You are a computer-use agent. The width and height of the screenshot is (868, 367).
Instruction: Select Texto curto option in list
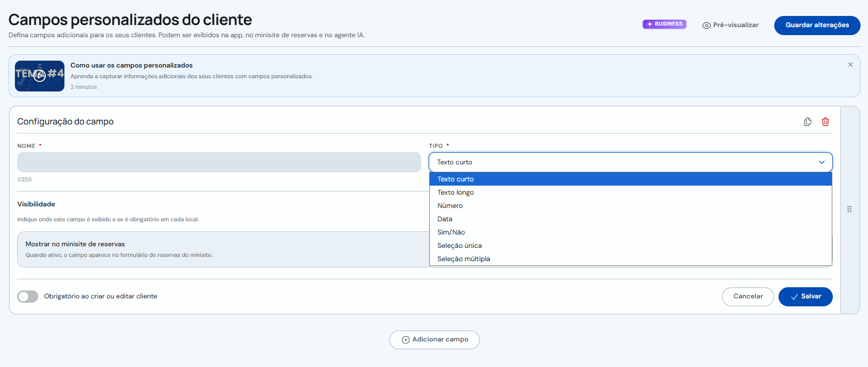tap(630, 179)
